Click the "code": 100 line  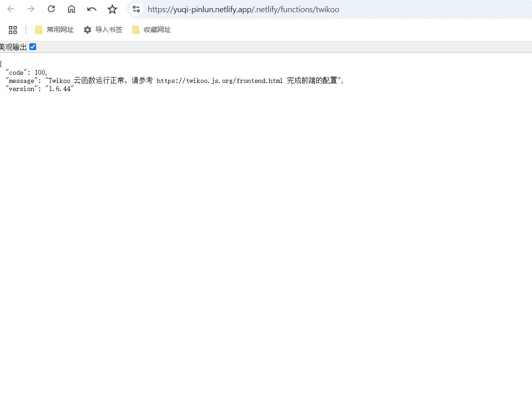pyautogui.click(x=27, y=73)
